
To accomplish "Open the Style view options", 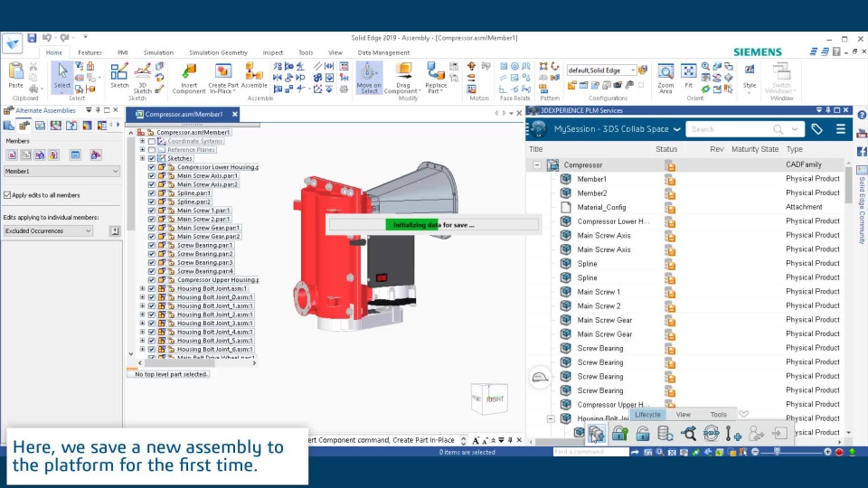I will (750, 76).
